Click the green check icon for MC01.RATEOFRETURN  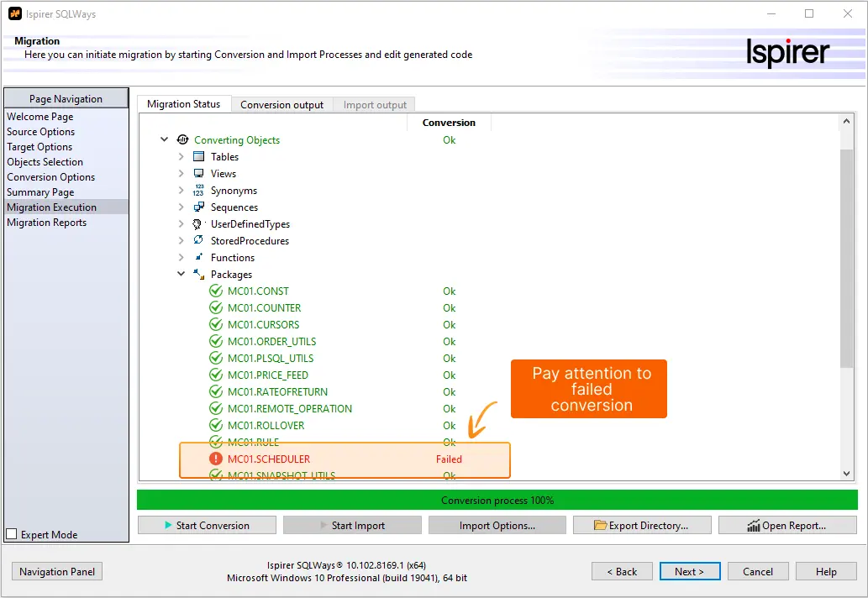coord(216,391)
